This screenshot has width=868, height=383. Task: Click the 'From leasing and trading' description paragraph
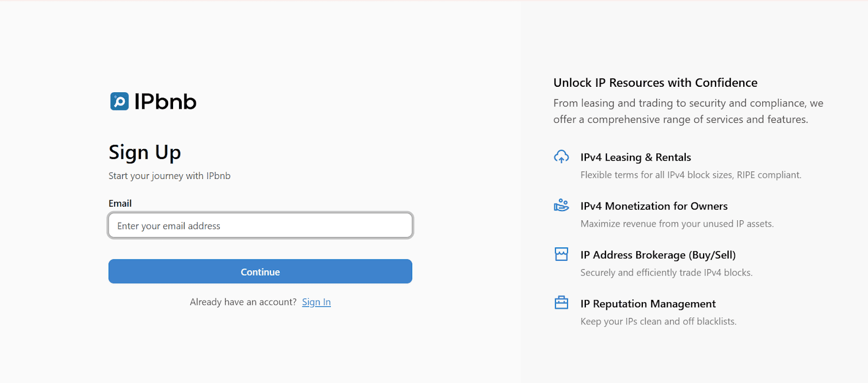point(688,111)
